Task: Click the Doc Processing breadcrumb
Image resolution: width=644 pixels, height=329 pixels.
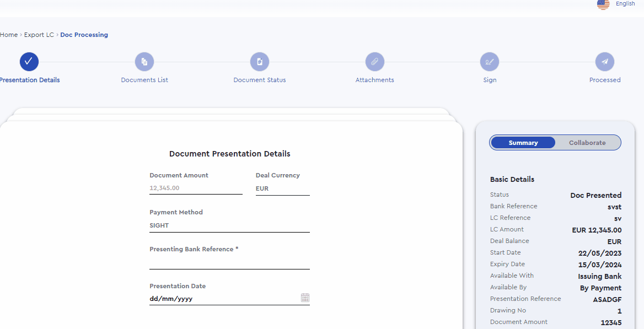Action: click(84, 35)
